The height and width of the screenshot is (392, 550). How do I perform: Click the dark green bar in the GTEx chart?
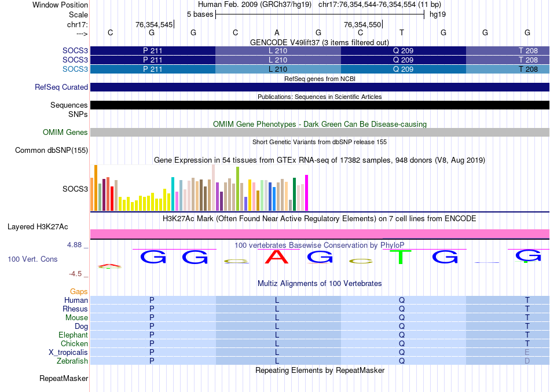coord(295,194)
